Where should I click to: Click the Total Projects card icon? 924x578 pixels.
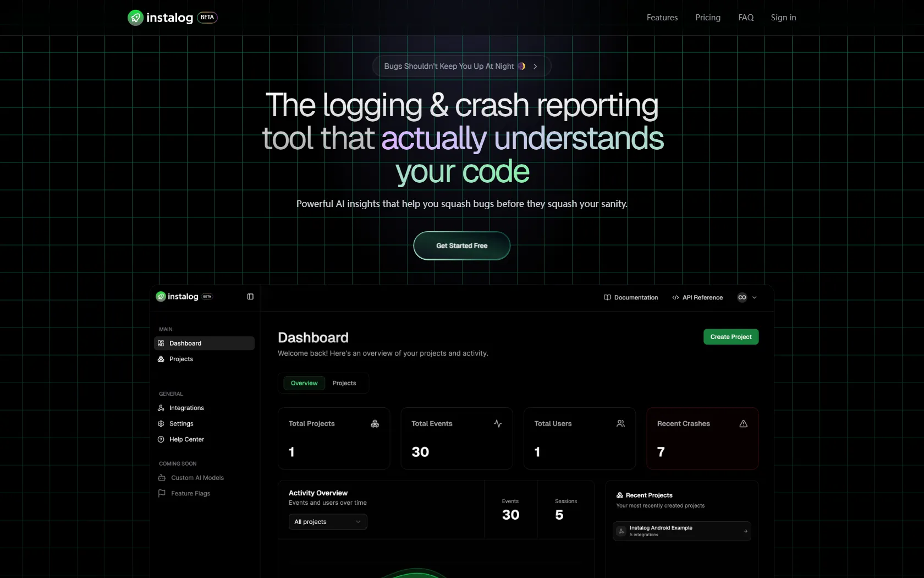point(375,424)
